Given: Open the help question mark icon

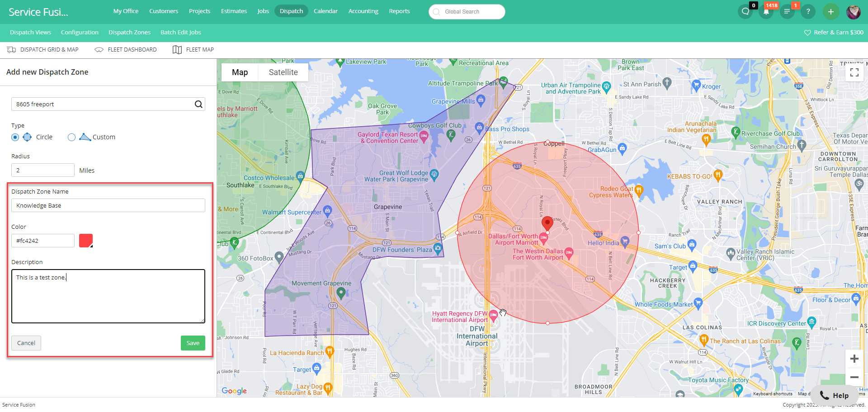Looking at the screenshot, I should click(x=808, y=12).
